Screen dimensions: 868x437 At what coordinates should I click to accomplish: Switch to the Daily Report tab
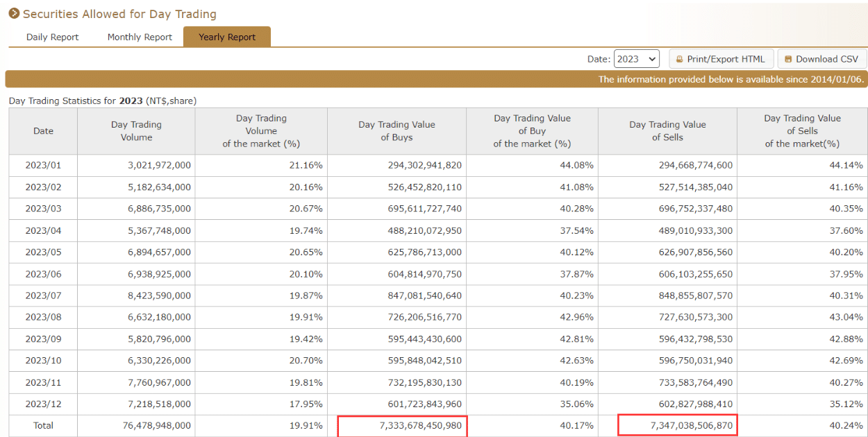[x=52, y=37]
